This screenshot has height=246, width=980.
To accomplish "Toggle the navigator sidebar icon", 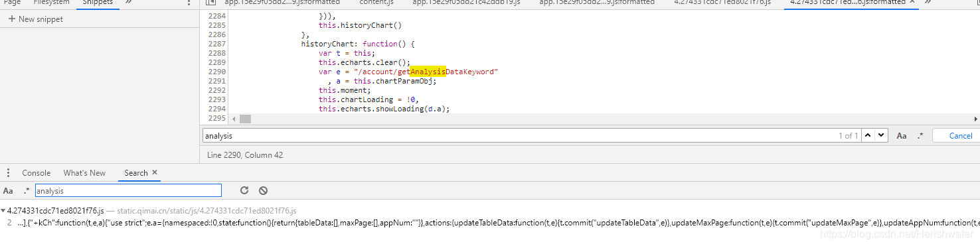I will point(210,3).
